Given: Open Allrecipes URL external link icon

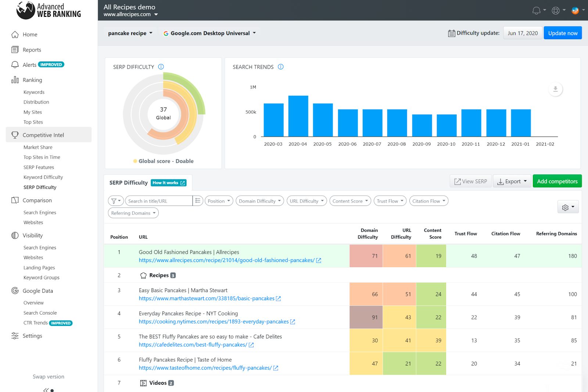Looking at the screenshot, I should point(319,261).
